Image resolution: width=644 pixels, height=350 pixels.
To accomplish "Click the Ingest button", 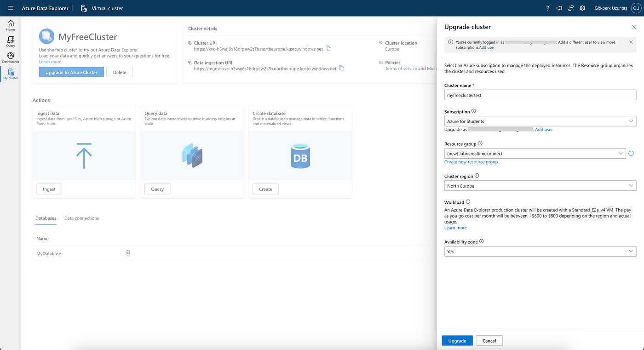I will tap(49, 189).
